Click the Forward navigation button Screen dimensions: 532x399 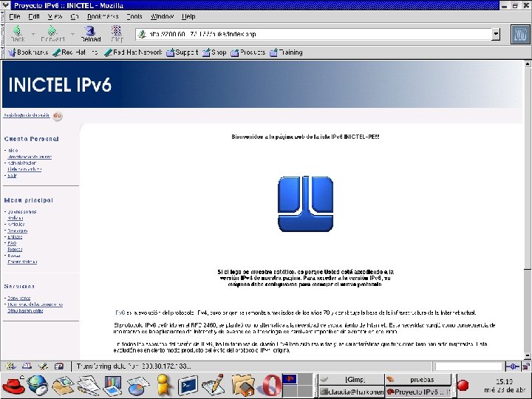pyautogui.click(x=52, y=34)
